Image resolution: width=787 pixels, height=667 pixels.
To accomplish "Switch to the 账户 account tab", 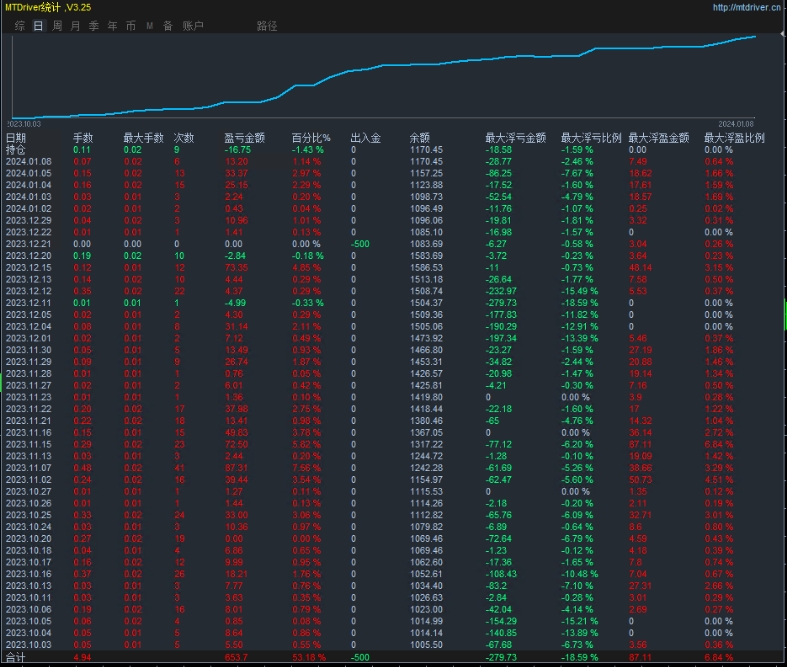I will pyautogui.click(x=193, y=26).
